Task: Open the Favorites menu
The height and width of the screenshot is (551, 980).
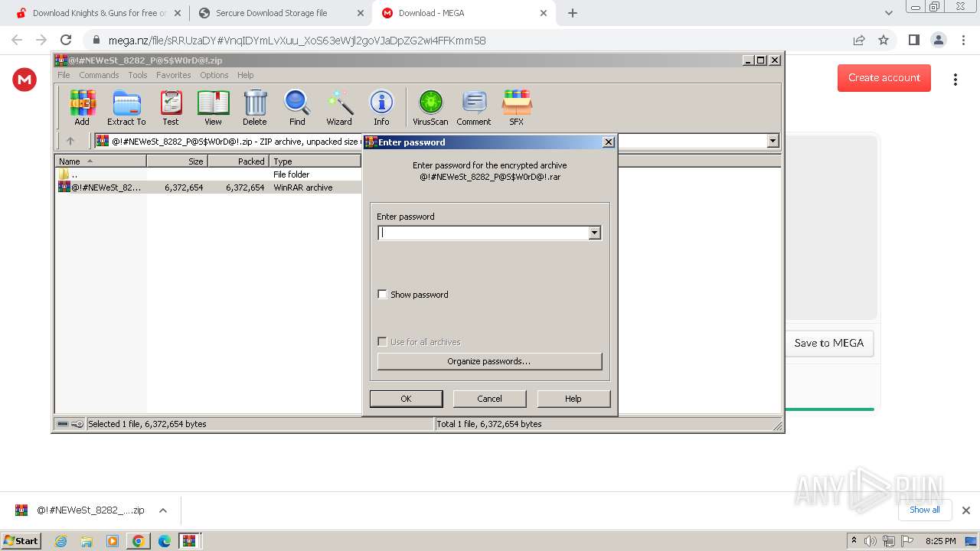Action: [174, 75]
